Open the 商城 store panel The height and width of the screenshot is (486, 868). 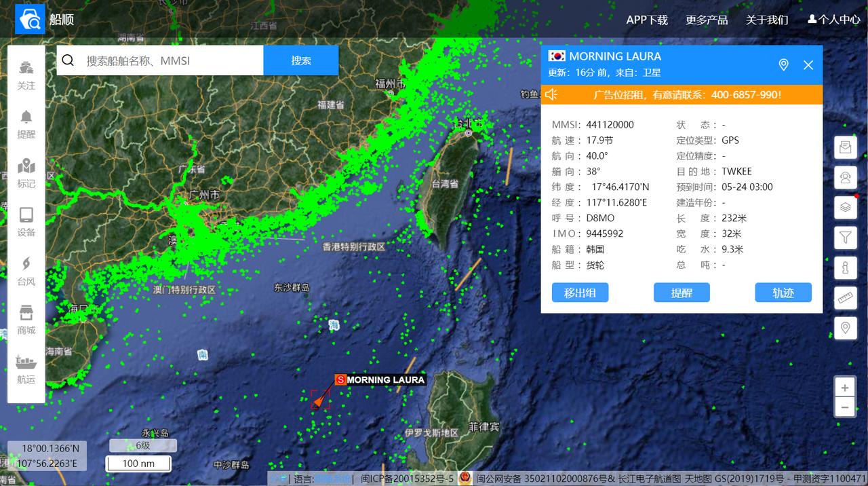(x=26, y=320)
